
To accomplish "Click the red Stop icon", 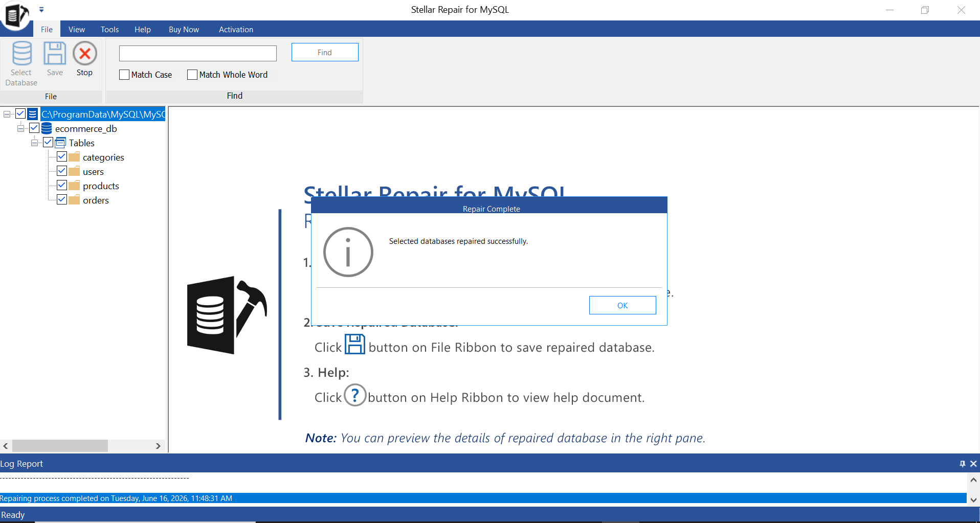I will (85, 53).
